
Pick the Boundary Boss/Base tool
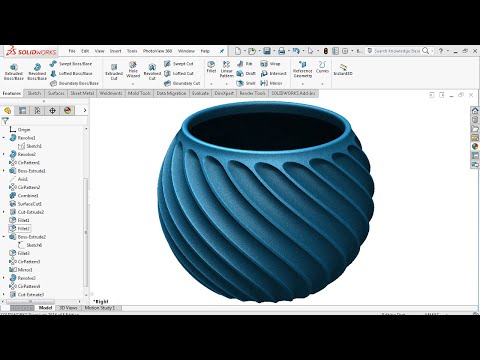pyautogui.click(x=74, y=83)
